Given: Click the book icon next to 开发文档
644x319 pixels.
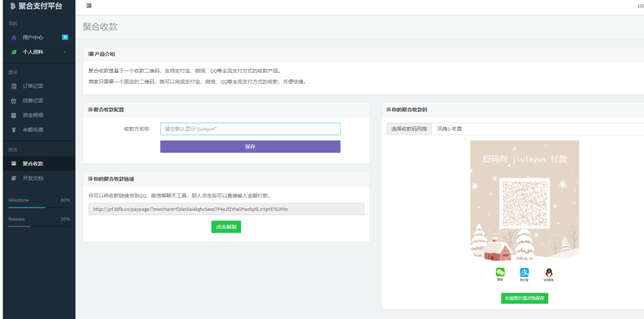Looking at the screenshot, I should 14,179.
